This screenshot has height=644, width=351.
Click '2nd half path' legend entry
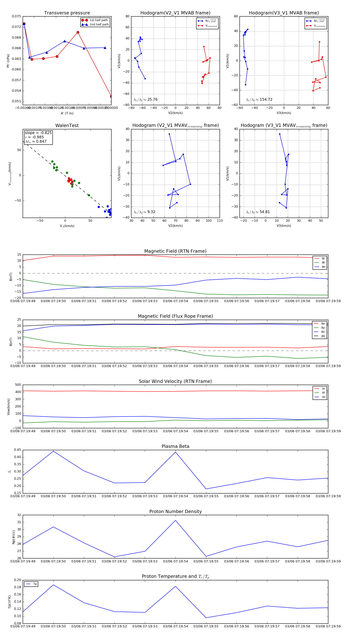point(95,25)
